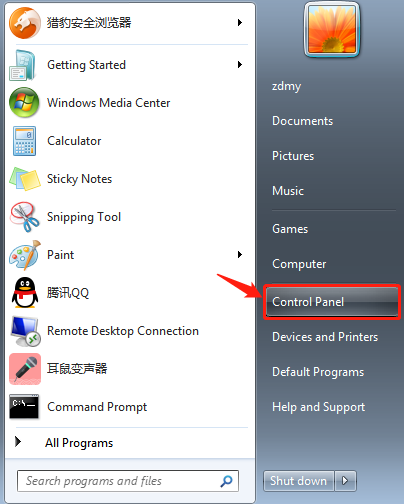Open Remote Desktop Connection icon
The height and width of the screenshot is (504, 404).
coord(25,331)
